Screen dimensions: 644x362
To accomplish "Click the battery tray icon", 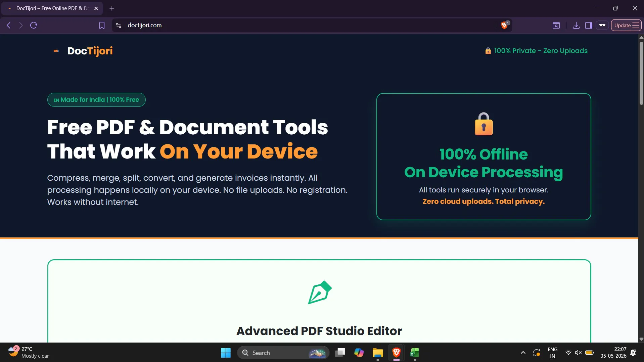I will tap(589, 353).
